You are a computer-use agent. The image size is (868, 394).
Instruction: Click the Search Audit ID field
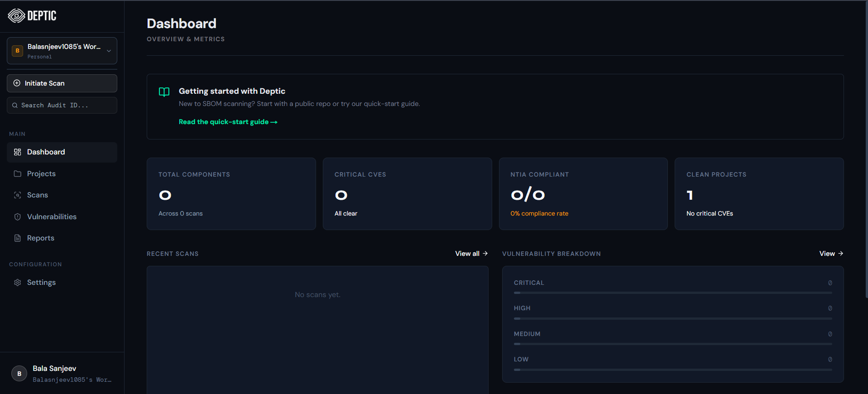[62, 105]
